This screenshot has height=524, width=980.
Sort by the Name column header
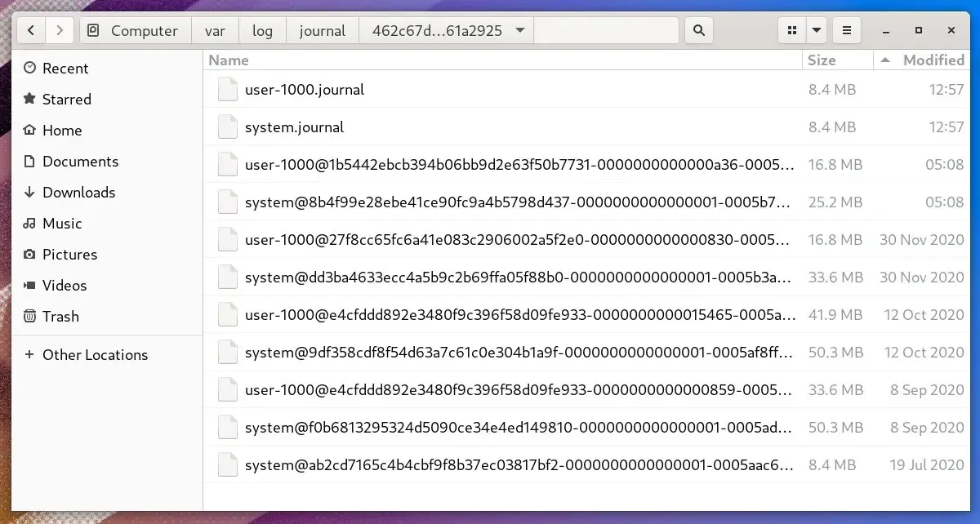click(502, 60)
